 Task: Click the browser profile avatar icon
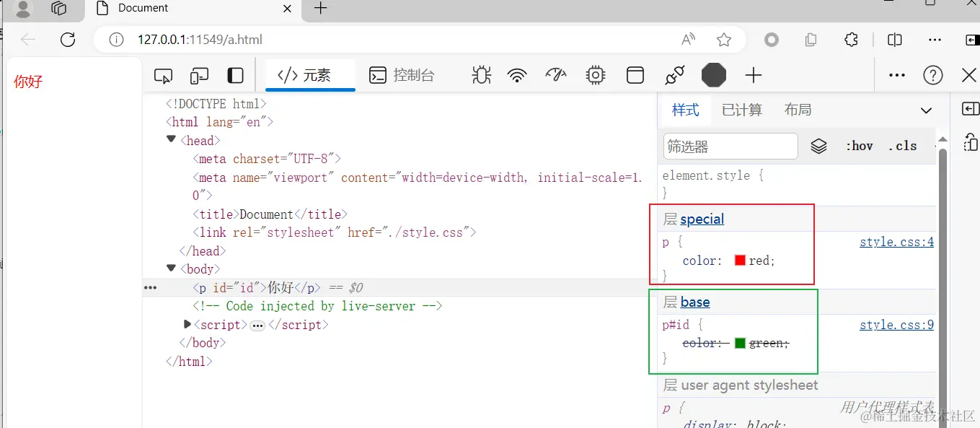24,8
